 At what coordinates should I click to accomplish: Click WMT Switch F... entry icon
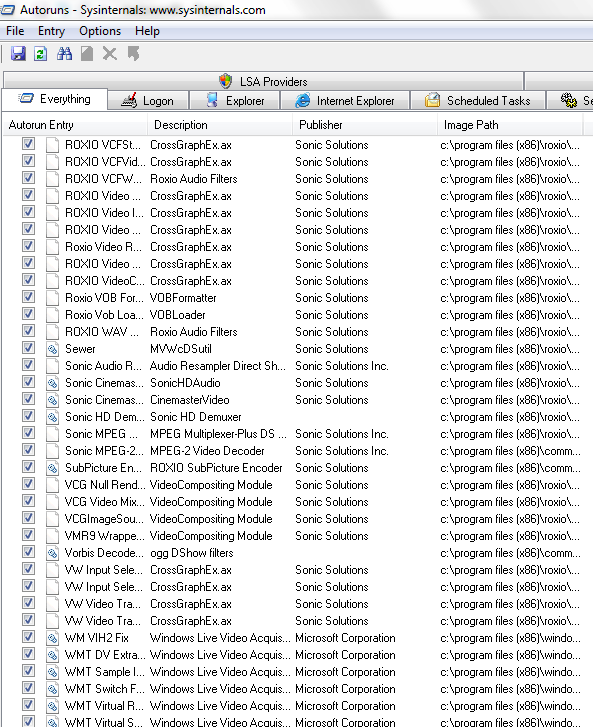pos(52,689)
